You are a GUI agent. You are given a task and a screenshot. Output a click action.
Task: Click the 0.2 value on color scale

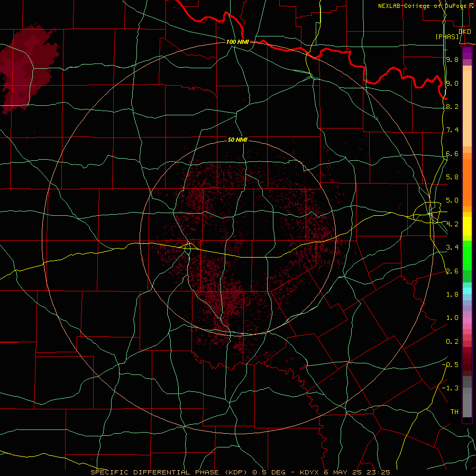click(x=452, y=342)
